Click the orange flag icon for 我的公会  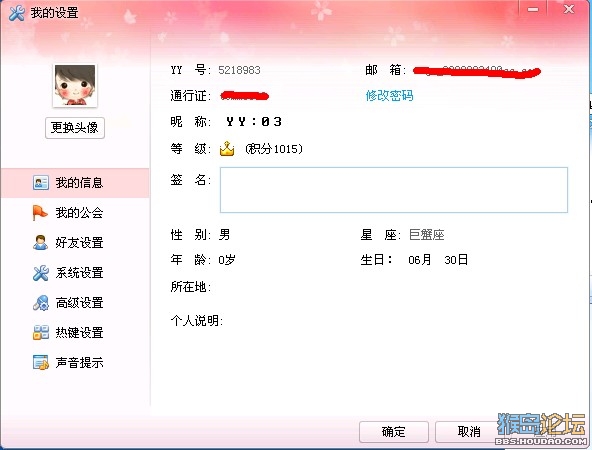coord(40,213)
